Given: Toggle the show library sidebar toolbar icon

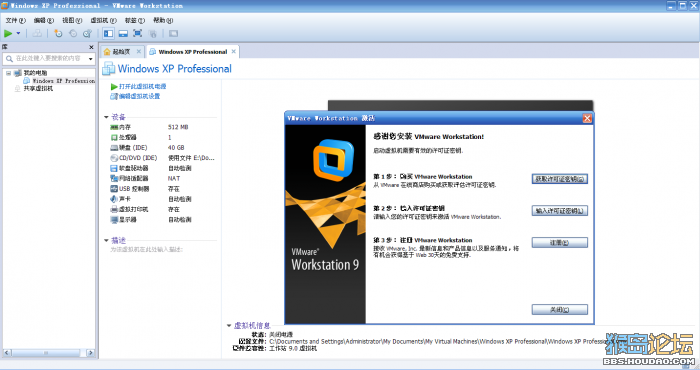Looking at the screenshot, I should coord(108,33).
